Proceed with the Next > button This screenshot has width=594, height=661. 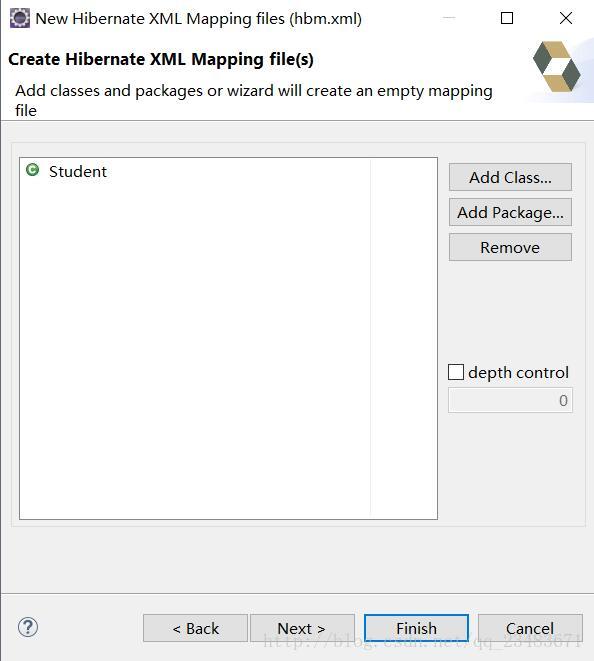(302, 628)
